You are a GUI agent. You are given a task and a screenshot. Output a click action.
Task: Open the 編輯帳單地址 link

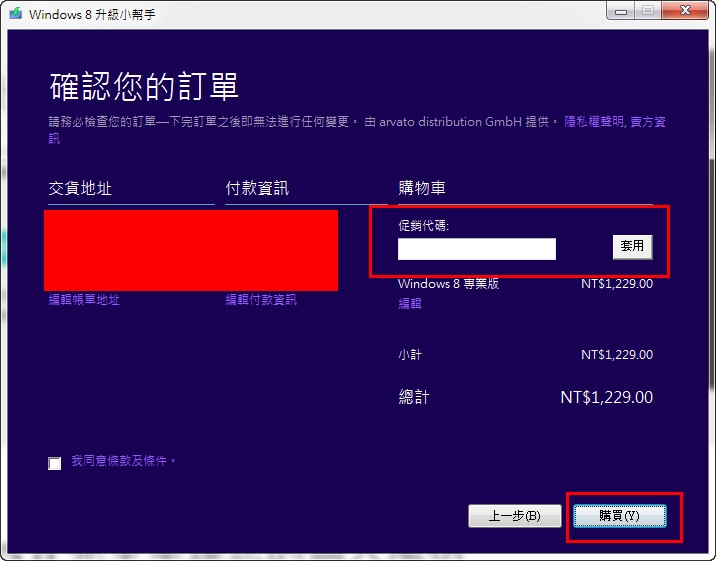84,299
